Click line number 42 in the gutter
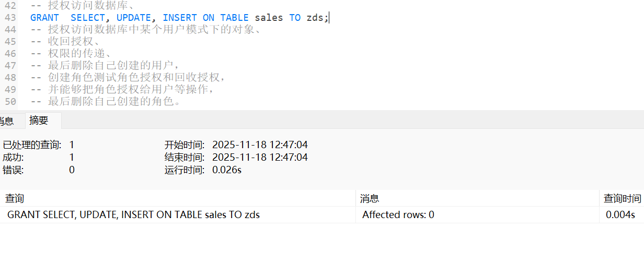Viewport: 644px width, 264px height. (10, 6)
